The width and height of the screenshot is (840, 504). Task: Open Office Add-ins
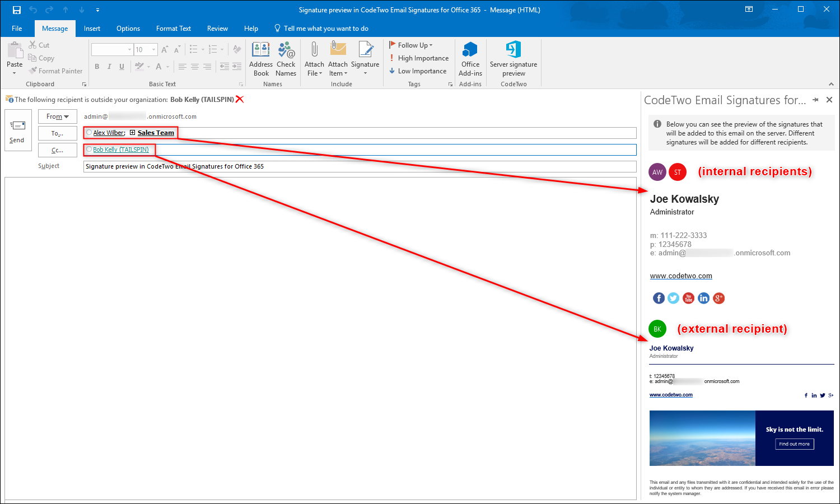pos(470,59)
